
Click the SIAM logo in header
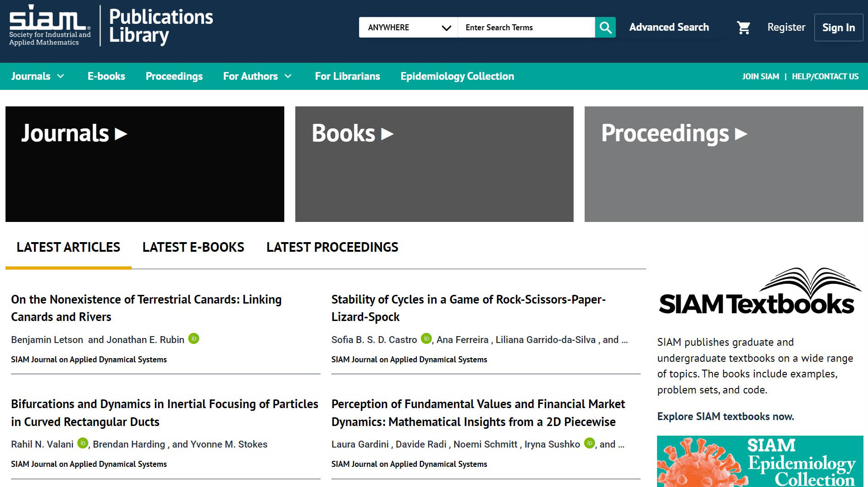50,26
